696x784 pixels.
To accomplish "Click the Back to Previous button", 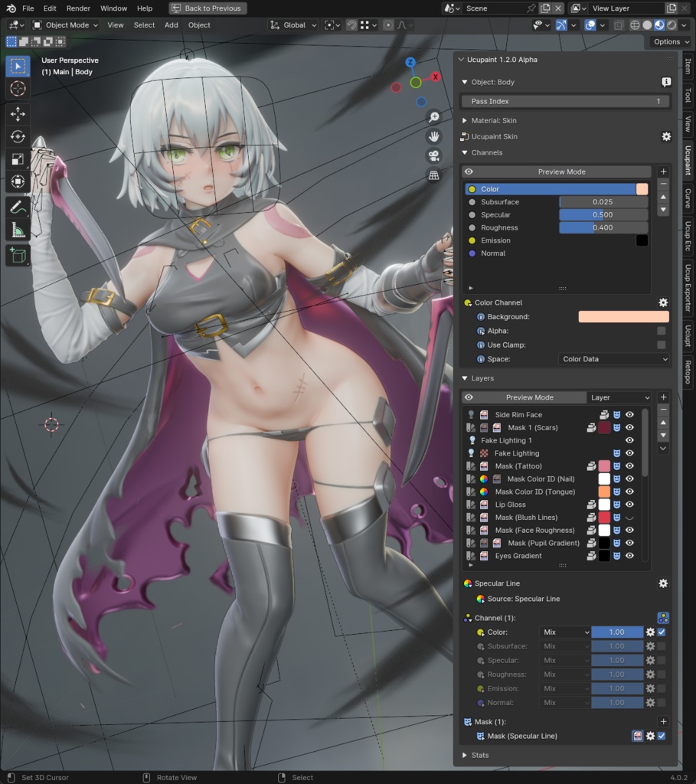I will 207,8.
